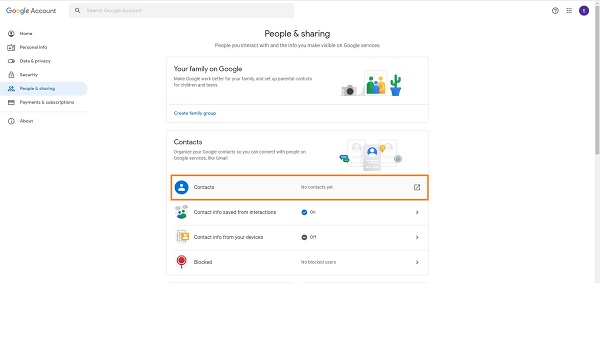600x362 pixels.
Task: Click the Contacts card illustration
Action: (x=371, y=155)
